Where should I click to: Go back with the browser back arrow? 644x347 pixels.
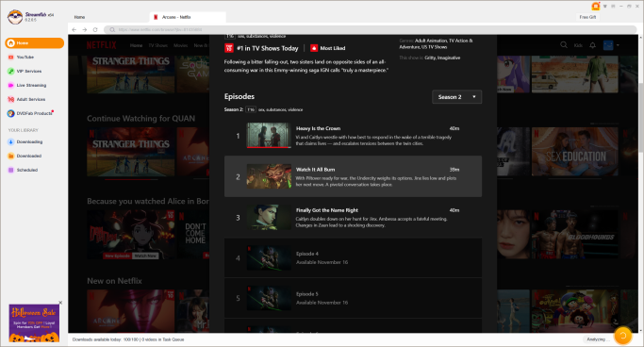pyautogui.click(x=74, y=29)
